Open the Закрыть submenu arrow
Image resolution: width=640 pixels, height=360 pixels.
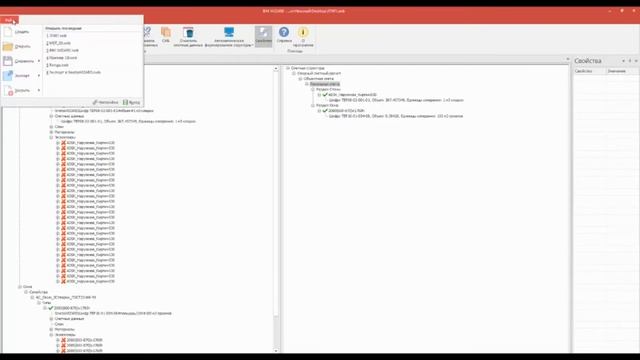[x=39, y=90]
